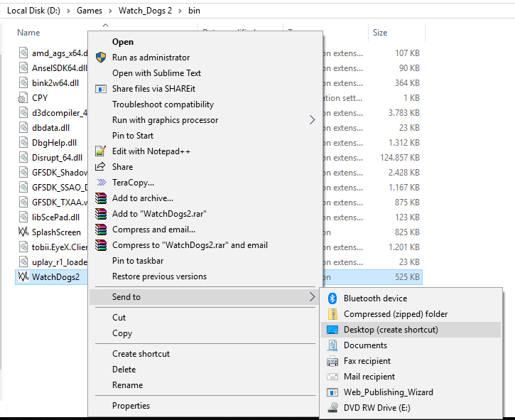Expand the Send to submenu arrow
Screen dimensions: 515x420
click(312, 297)
